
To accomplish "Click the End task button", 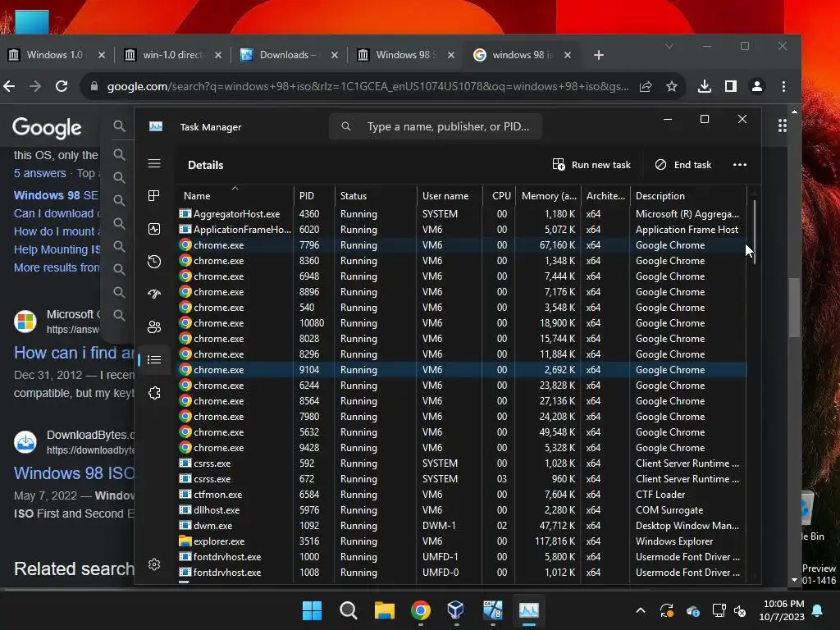I will (x=683, y=164).
